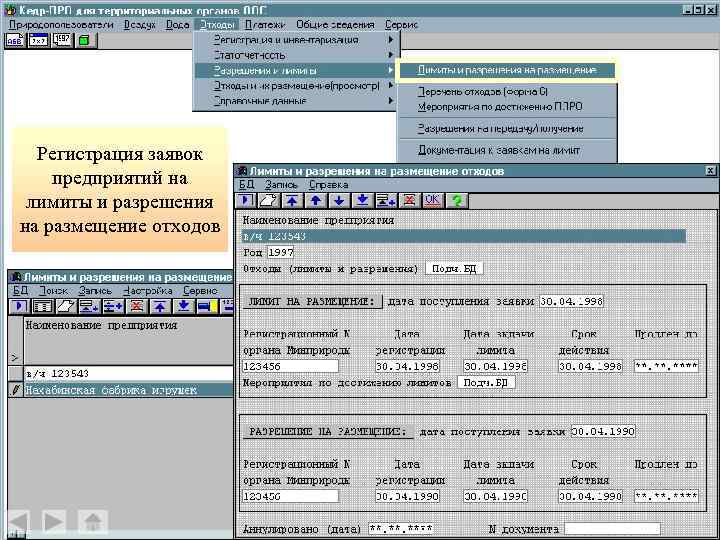Click the first-record icon in back window toolbar

point(160,306)
